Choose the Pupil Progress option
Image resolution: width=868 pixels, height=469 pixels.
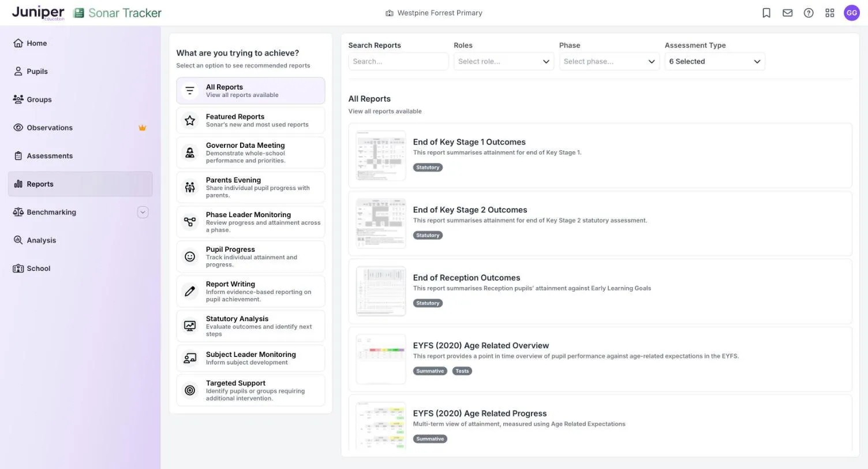point(250,256)
